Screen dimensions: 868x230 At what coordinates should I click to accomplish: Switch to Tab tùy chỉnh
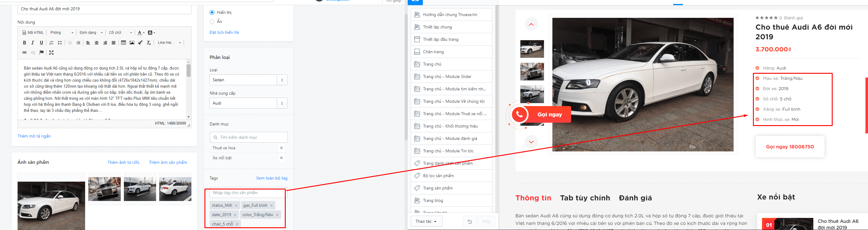(585, 198)
